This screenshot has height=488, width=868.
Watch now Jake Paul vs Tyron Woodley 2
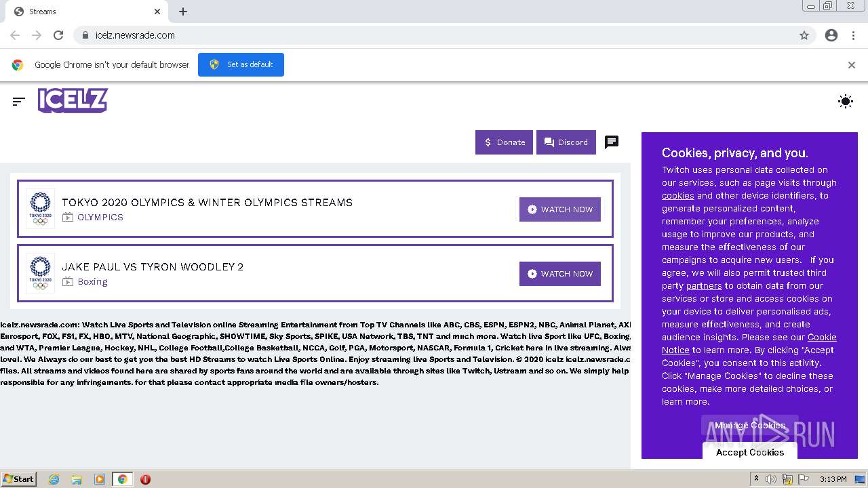point(560,274)
